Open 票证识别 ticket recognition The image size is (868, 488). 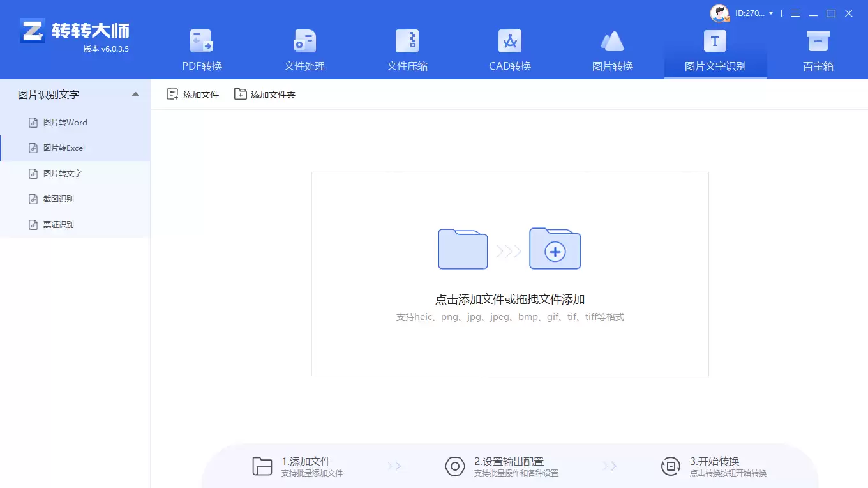pos(58,224)
